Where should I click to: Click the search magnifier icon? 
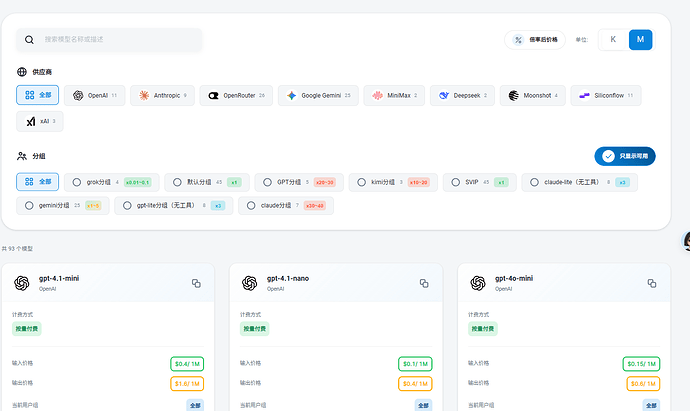[x=29, y=40]
